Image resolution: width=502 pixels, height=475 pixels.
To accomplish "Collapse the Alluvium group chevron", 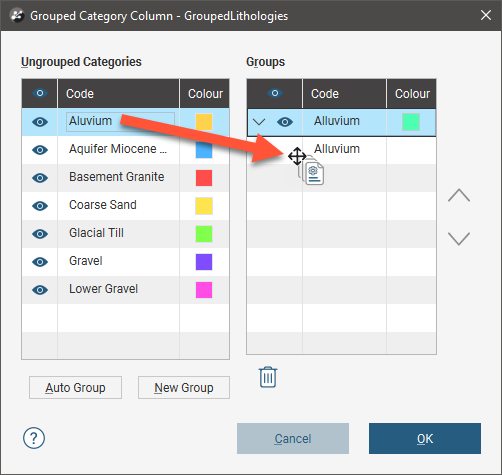I will pyautogui.click(x=259, y=122).
